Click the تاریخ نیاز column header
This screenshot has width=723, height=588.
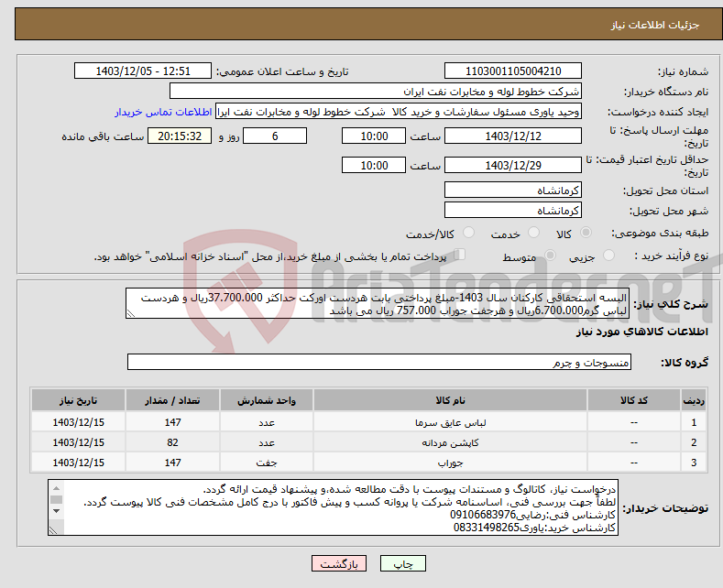click(x=79, y=400)
